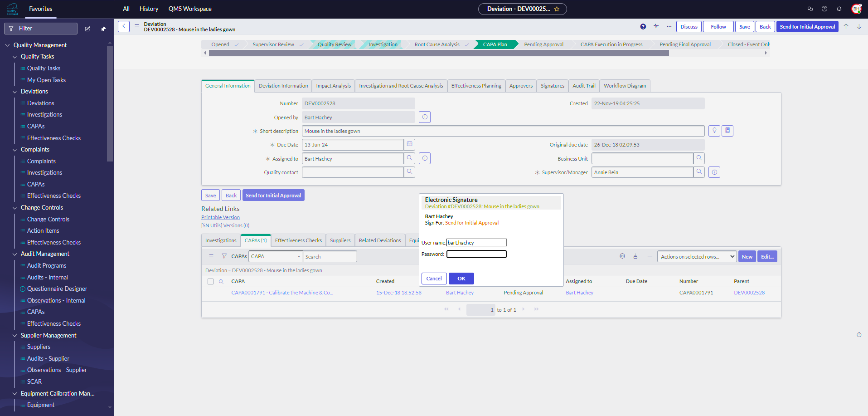Switch to the Impact Analysis tab
This screenshot has width=868, height=416.
(333, 86)
